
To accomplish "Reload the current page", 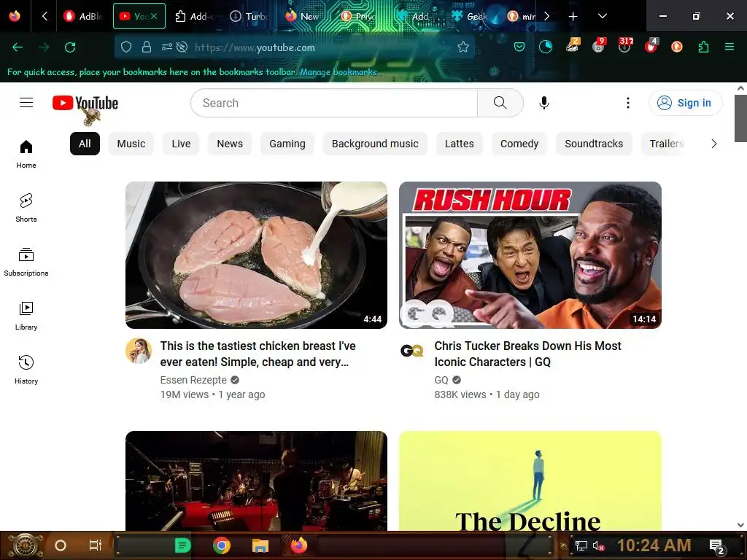I will [x=70, y=47].
